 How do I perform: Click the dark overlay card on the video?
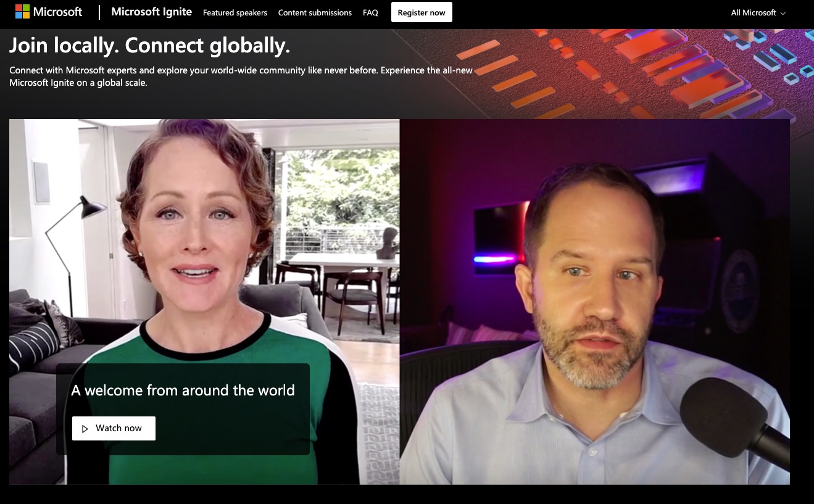coord(183,409)
